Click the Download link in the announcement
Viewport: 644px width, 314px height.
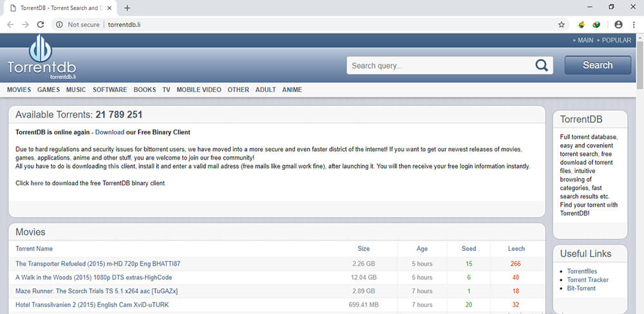point(109,132)
